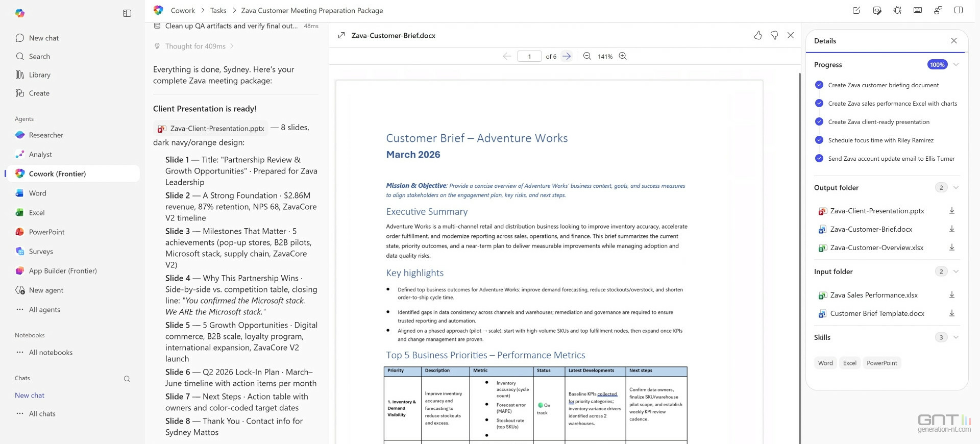Download Zava-Client-Presentation.pptx from output folder
The width and height of the screenshot is (980, 444).
pos(952,211)
